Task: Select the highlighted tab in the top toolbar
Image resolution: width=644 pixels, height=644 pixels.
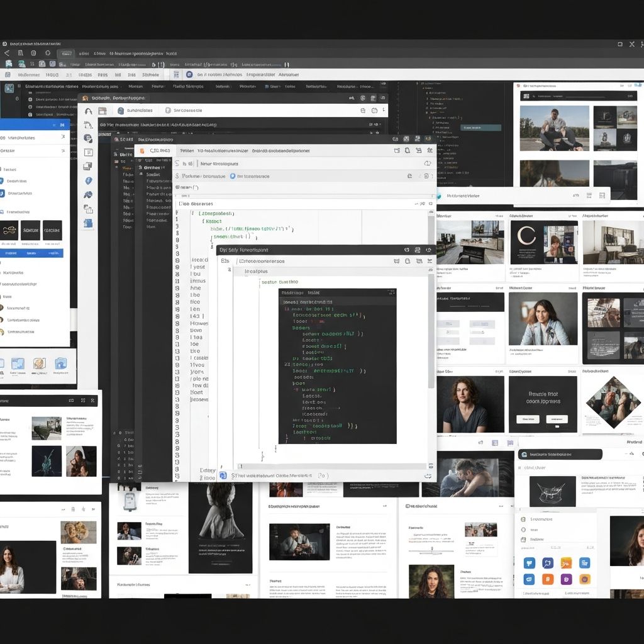Action: [x=65, y=54]
